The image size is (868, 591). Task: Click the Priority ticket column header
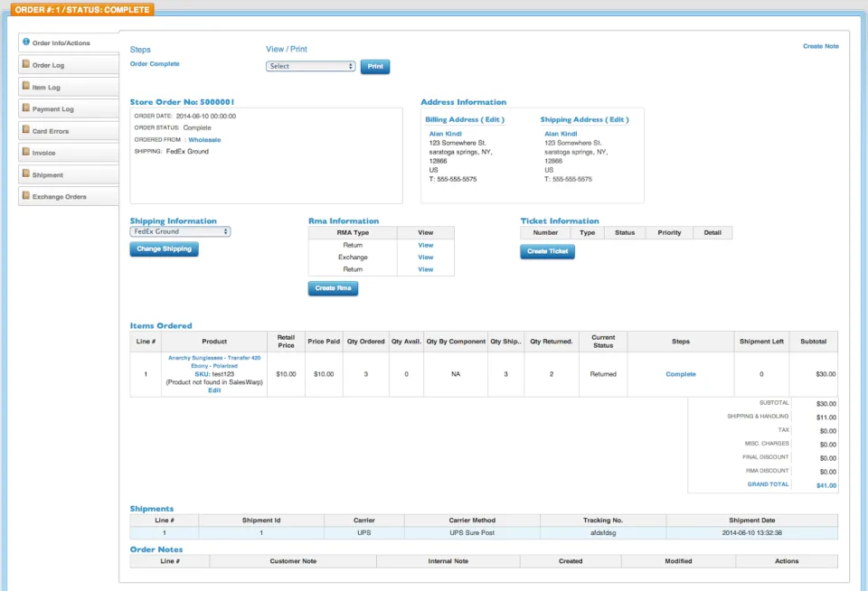point(669,233)
